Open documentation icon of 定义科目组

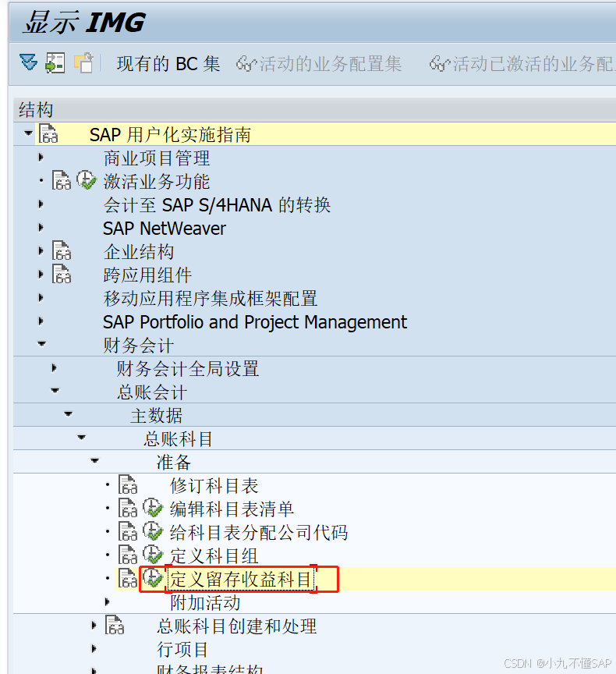(x=128, y=555)
